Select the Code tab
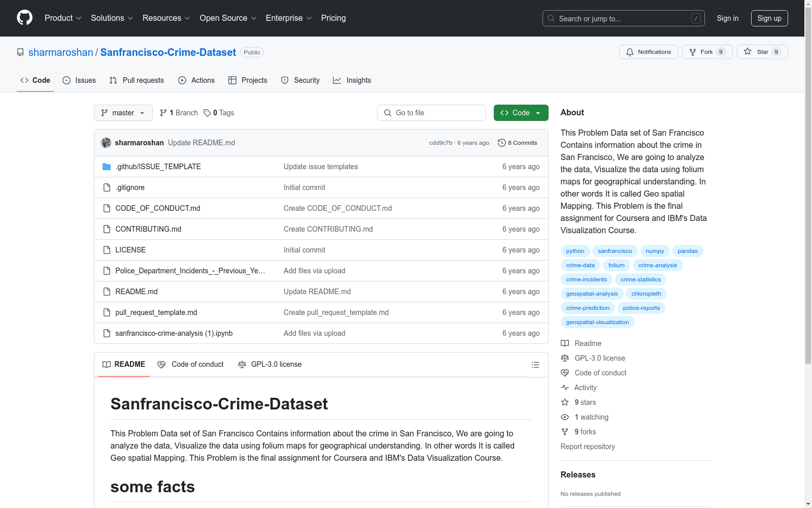 point(36,80)
